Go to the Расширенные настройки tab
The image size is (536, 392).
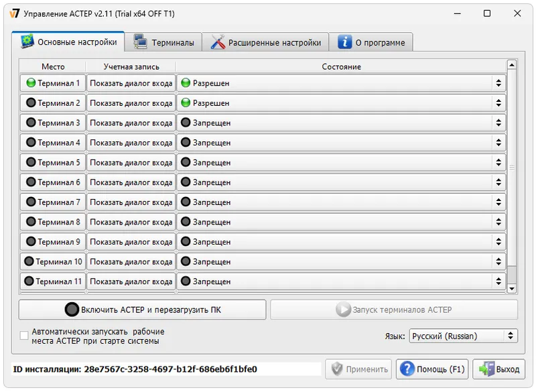click(265, 42)
